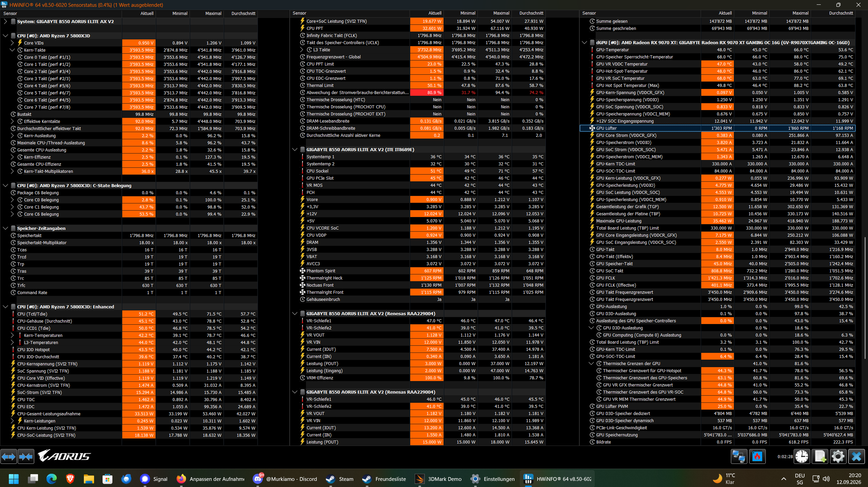Expand the Kern-Temperaturen row

point(12,335)
